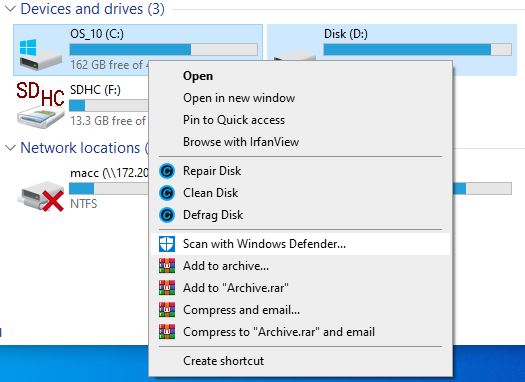Screen dimensions: 525x382
Task: Choose Add to "Archive.rar" entry
Action: pyautogui.click(x=300, y=288)
